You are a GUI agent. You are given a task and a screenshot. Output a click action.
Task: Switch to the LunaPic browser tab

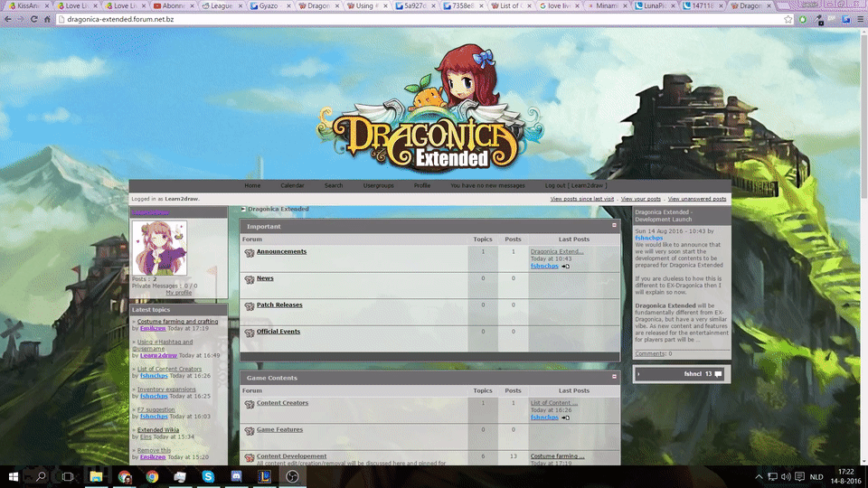[x=655, y=5]
